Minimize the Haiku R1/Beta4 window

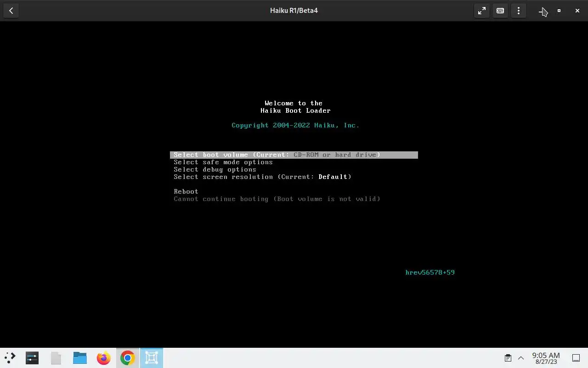(541, 11)
